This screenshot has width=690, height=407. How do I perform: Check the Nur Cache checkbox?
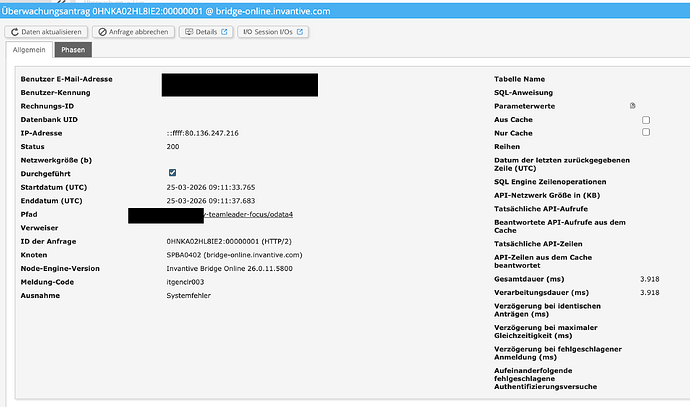[646, 132]
